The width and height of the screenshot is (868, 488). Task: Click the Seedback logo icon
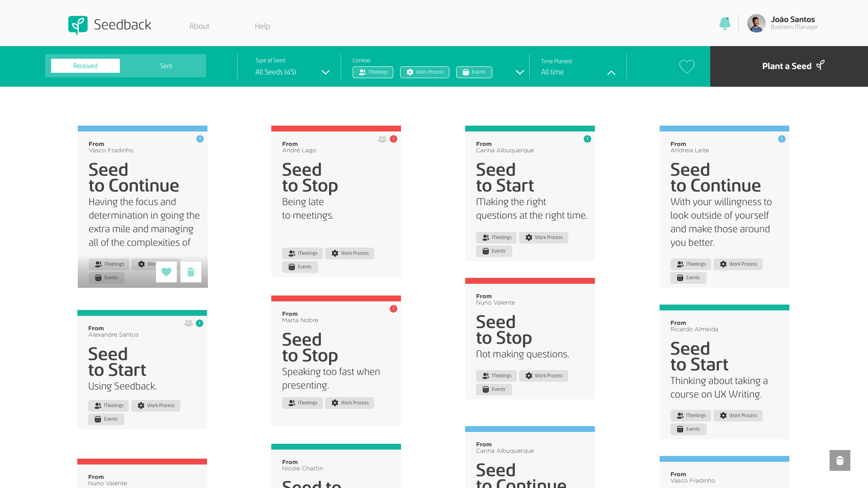coord(78,25)
